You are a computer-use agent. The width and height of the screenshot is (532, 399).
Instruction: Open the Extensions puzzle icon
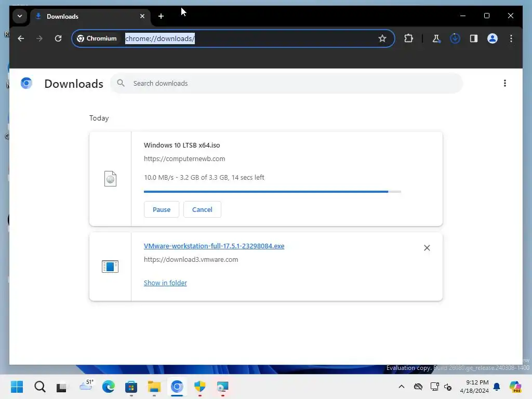pyautogui.click(x=408, y=38)
